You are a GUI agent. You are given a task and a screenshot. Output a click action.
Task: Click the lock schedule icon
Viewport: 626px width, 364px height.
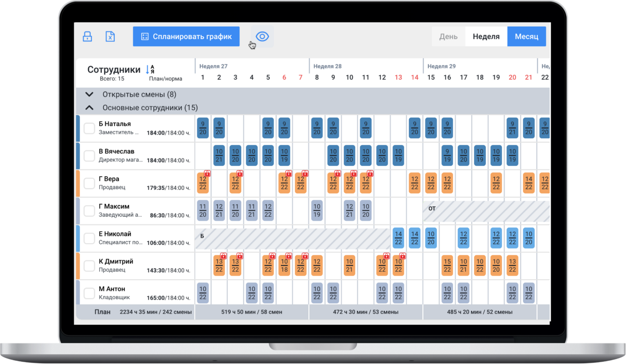click(x=87, y=36)
